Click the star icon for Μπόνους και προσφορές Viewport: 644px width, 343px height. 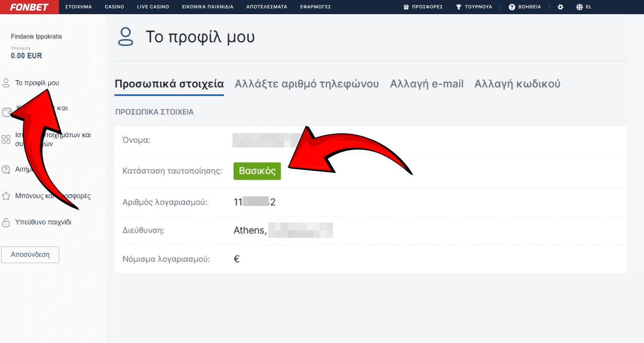6,196
